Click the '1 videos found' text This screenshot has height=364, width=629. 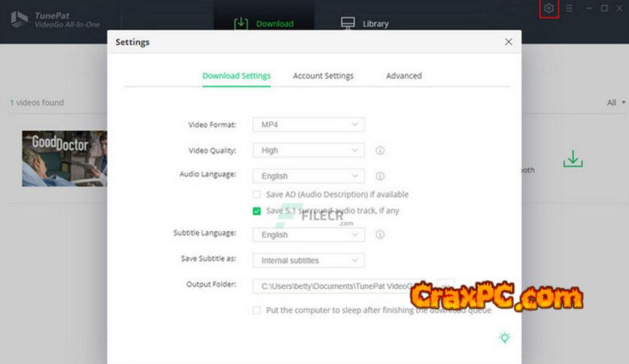coord(37,102)
